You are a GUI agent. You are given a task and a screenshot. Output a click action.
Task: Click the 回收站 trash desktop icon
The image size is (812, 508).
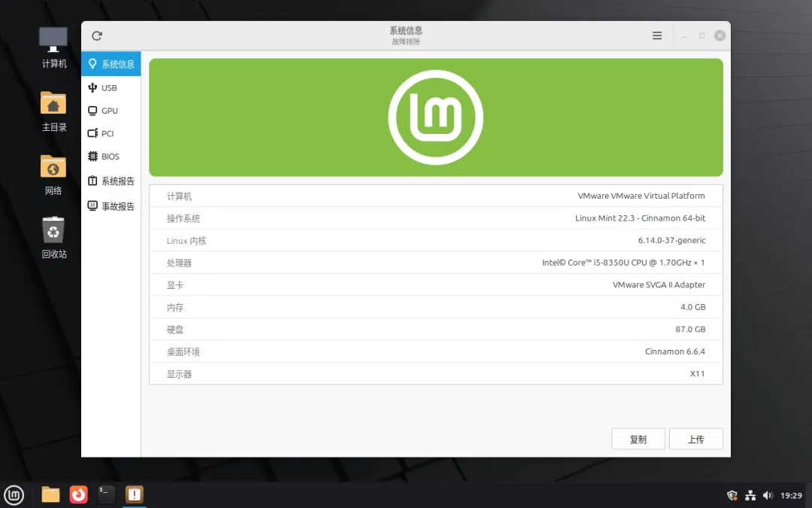(54, 238)
